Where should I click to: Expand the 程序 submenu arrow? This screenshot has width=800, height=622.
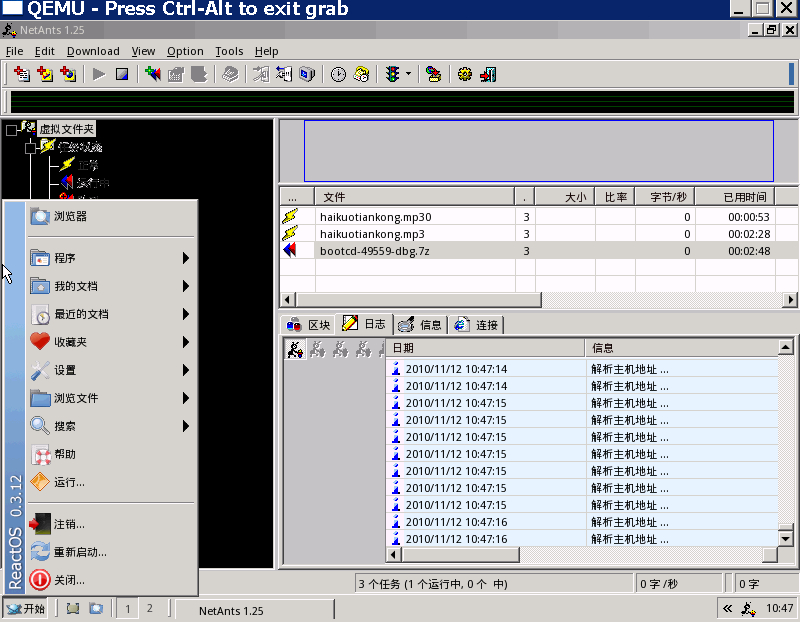click(186, 258)
